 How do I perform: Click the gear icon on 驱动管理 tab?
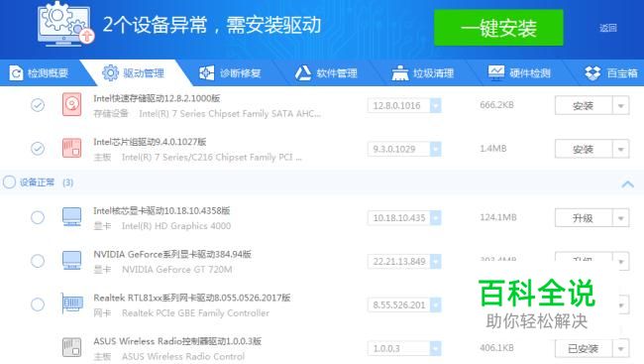[110, 73]
